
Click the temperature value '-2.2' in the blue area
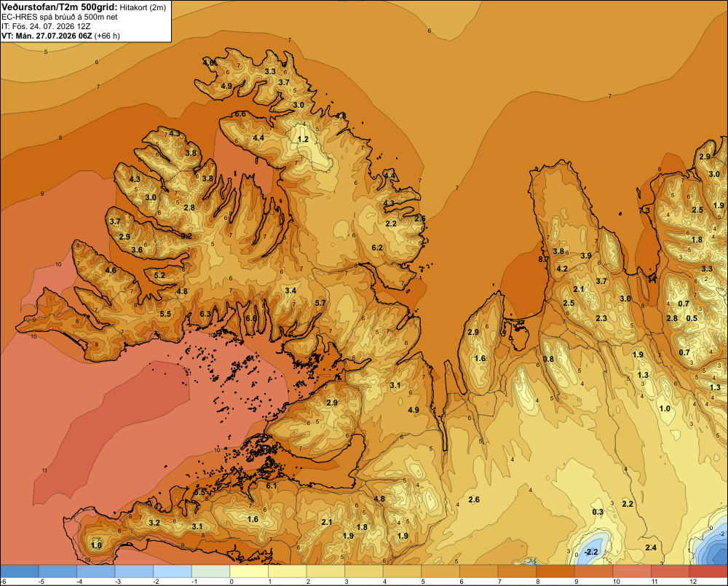click(x=591, y=552)
